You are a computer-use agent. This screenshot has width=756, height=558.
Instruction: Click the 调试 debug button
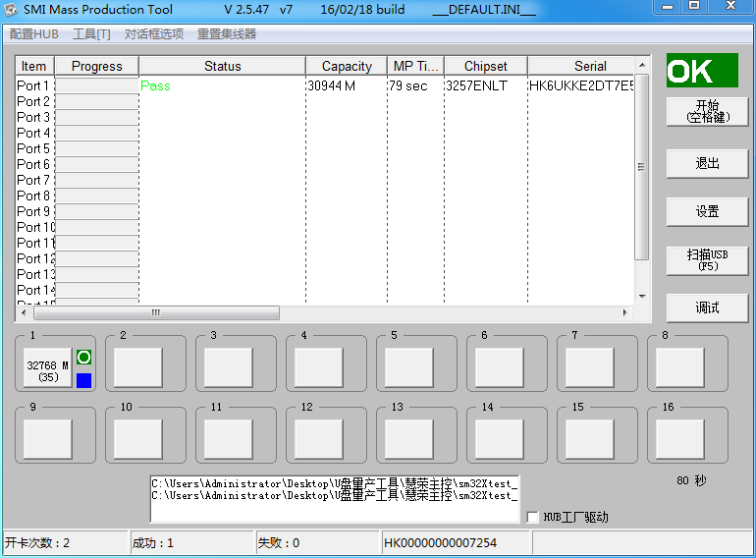[x=707, y=307]
